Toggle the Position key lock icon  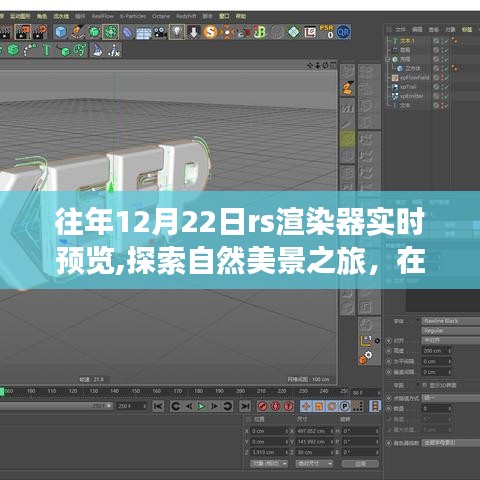pos(306,406)
